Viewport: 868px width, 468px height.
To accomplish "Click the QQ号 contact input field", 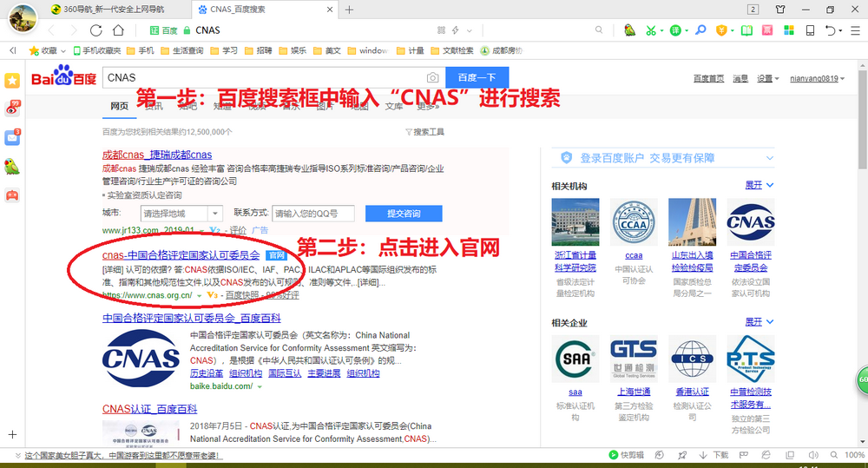I will pos(313,214).
